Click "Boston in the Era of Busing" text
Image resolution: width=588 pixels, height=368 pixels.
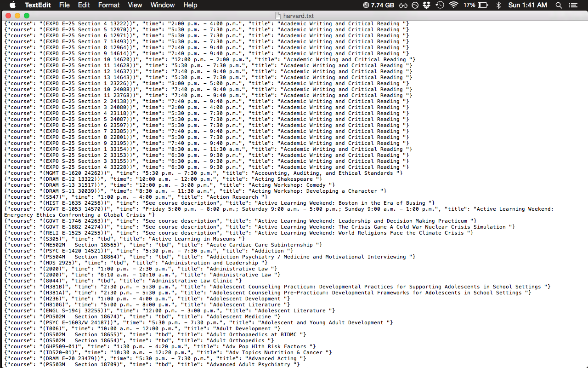(x=383, y=203)
